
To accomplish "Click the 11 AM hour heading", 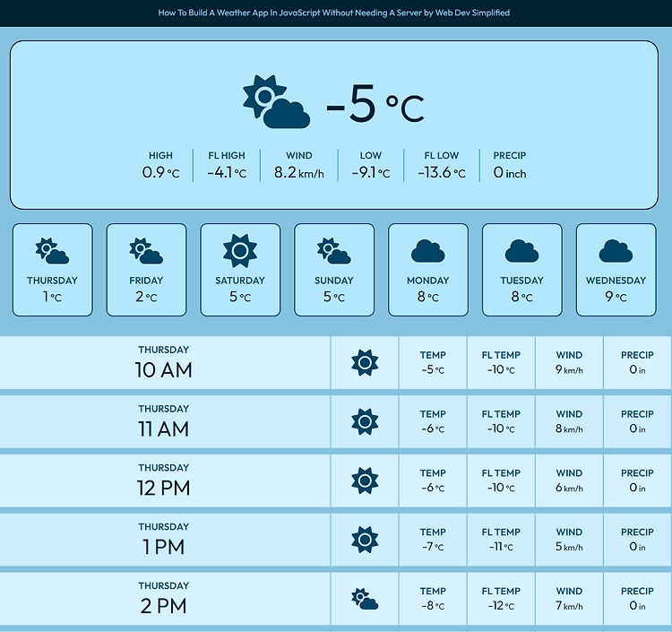I will tap(163, 429).
